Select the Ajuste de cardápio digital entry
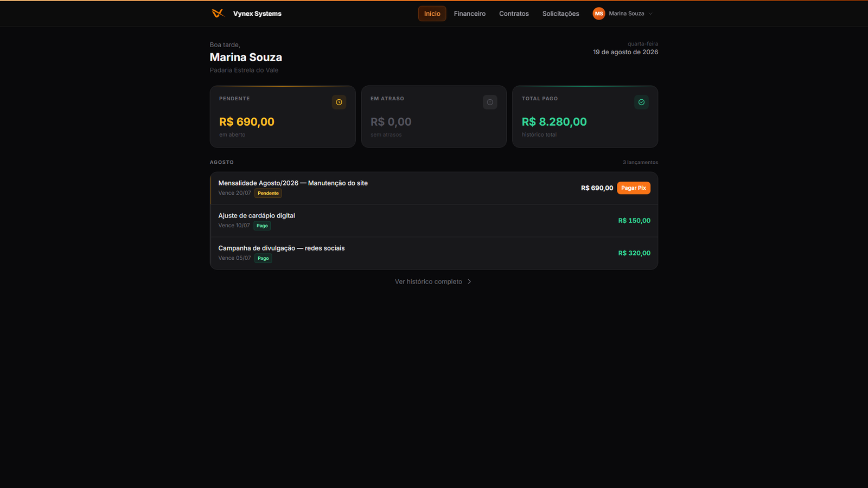The height and width of the screenshot is (488, 868). pos(434,221)
